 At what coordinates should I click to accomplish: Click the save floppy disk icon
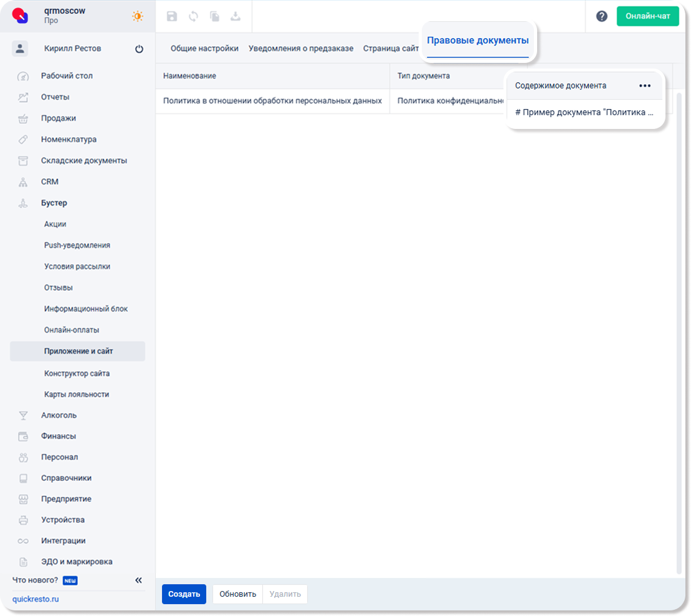tap(172, 17)
